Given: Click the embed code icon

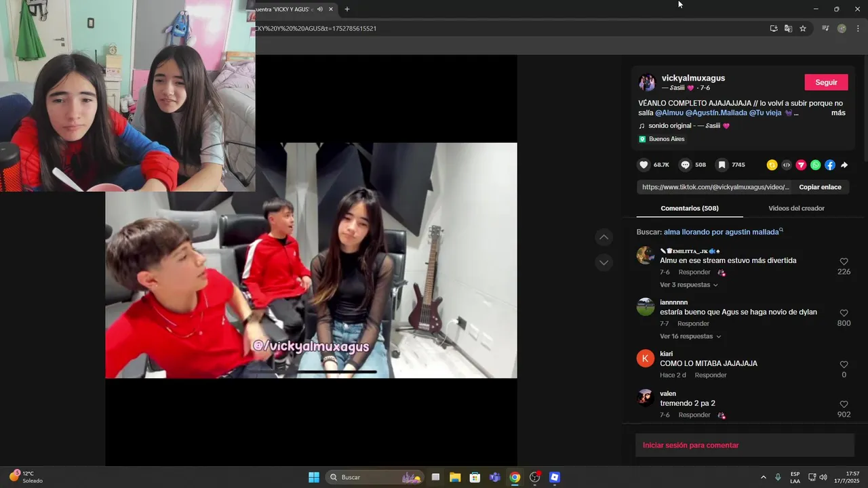Looking at the screenshot, I should coord(787,165).
